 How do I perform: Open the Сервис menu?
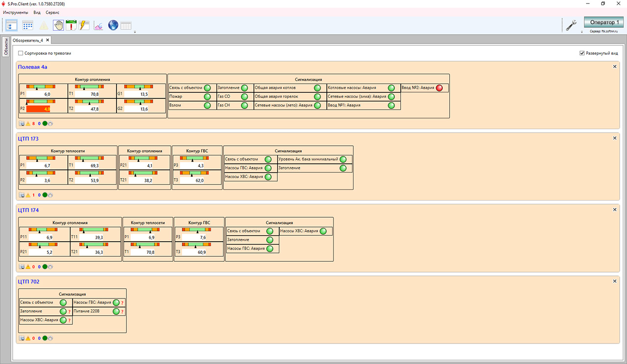point(52,12)
